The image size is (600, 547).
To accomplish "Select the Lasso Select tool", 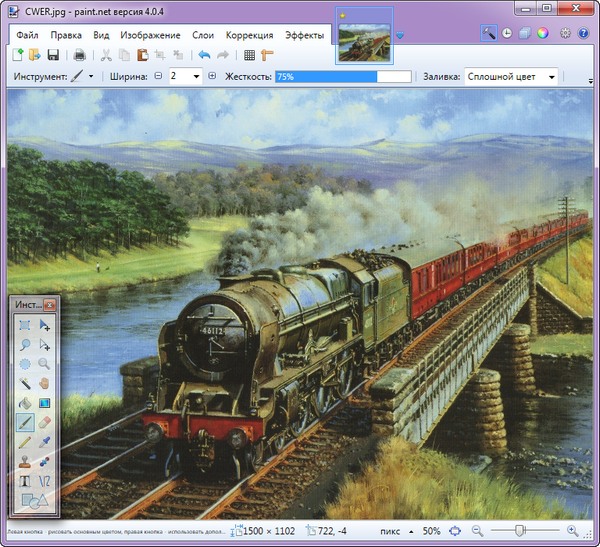I will click(x=25, y=345).
